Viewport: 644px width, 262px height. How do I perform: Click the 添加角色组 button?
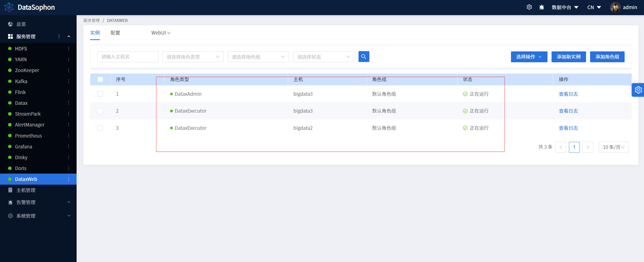[607, 57]
